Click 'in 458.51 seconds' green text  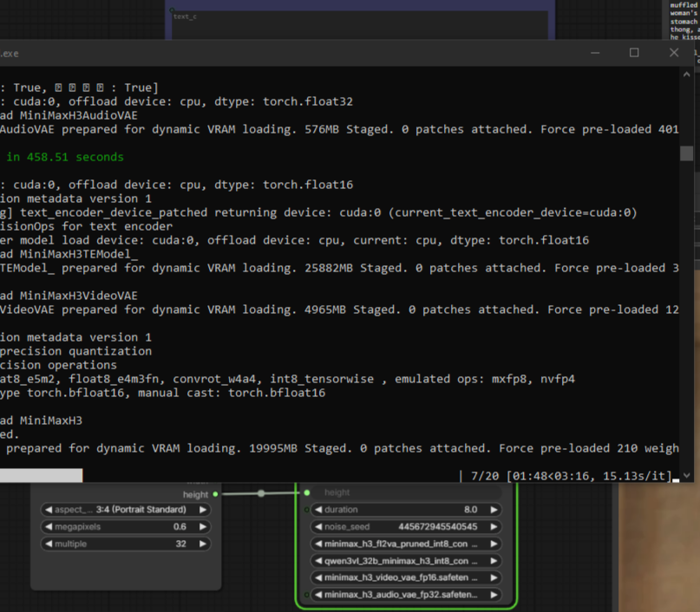tap(65, 157)
